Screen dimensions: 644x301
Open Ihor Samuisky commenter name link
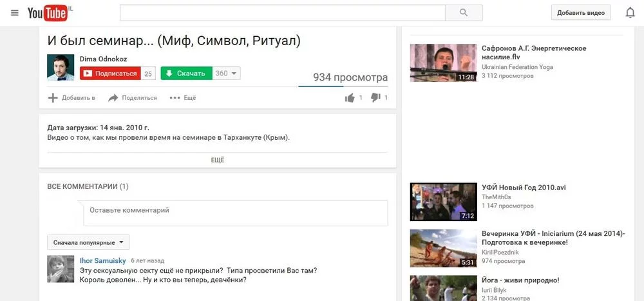click(x=103, y=260)
